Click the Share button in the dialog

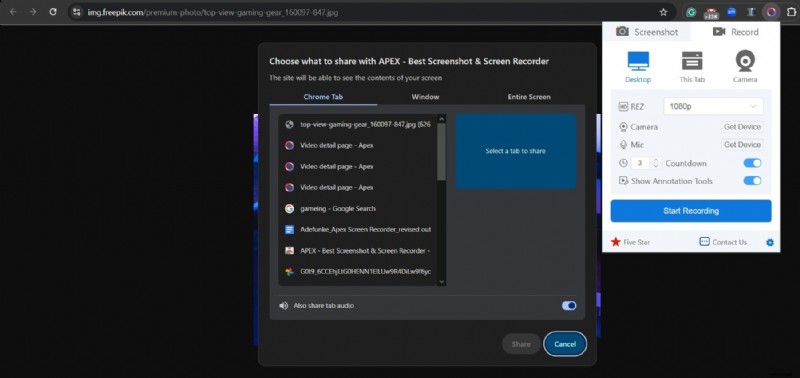[521, 344]
